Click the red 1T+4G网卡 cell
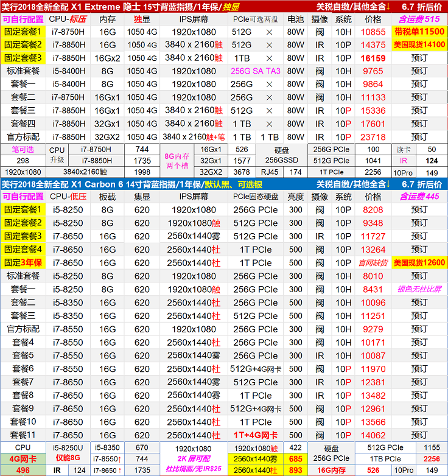 [256, 435]
